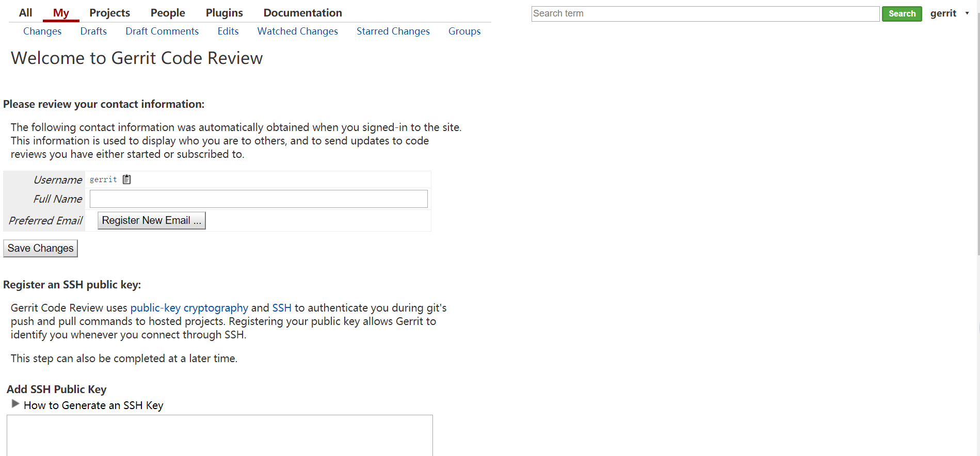Image resolution: width=980 pixels, height=456 pixels.
Task: Open the People menu
Action: 168,13
